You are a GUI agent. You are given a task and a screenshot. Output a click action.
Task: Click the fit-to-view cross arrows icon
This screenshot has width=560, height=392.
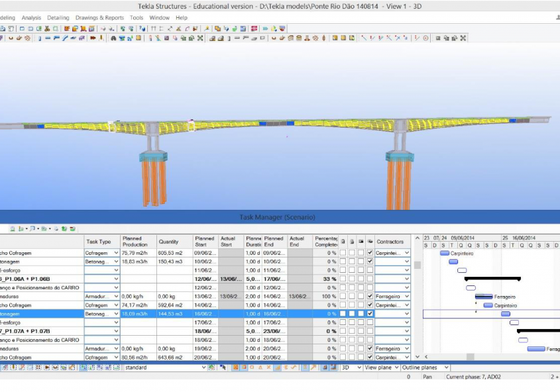coord(463,38)
